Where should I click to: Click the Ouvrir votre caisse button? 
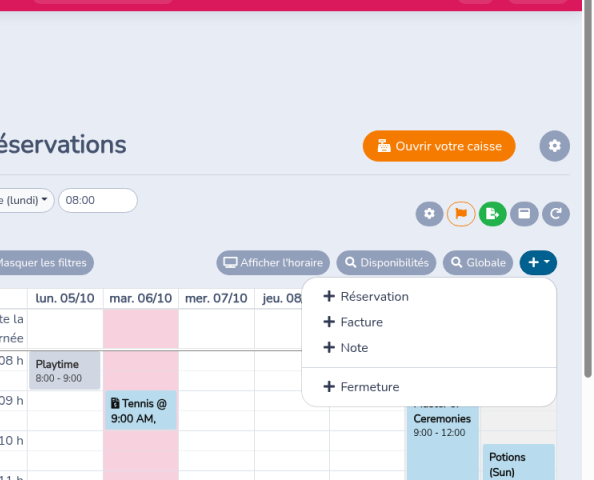click(x=439, y=146)
